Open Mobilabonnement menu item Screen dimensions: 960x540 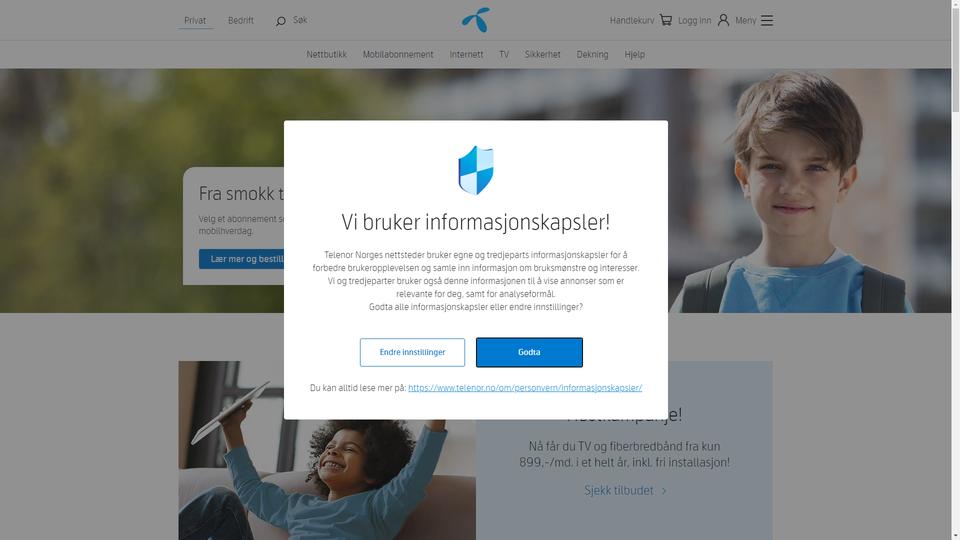(398, 54)
